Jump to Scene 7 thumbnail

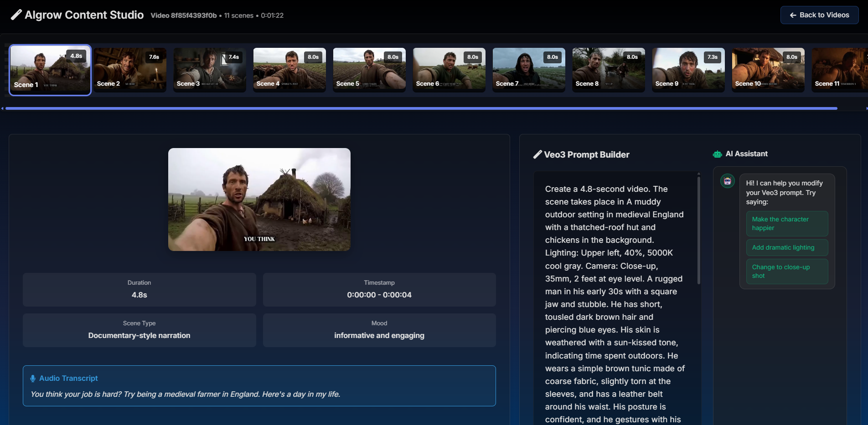tap(529, 70)
